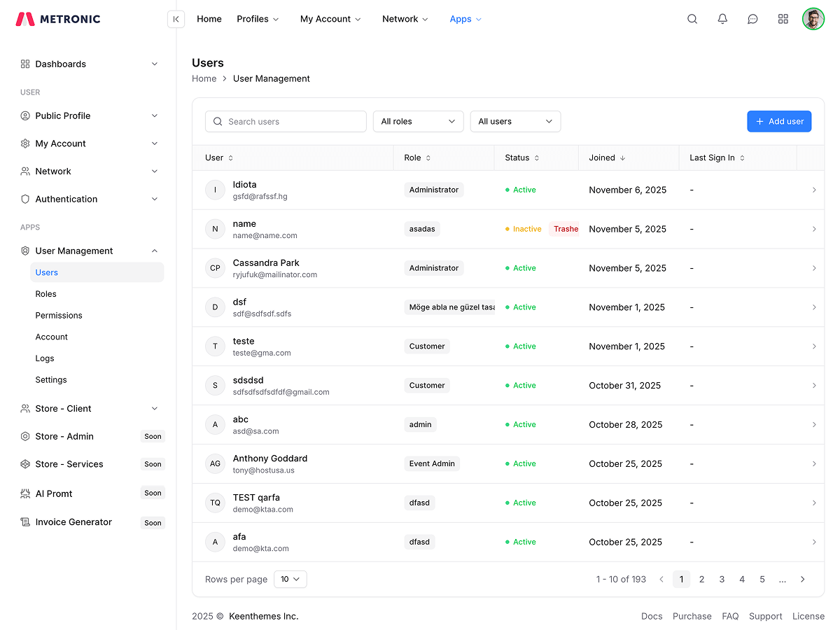The width and height of the screenshot is (840, 630).
Task: Click the Metronic logo
Action: (x=58, y=19)
